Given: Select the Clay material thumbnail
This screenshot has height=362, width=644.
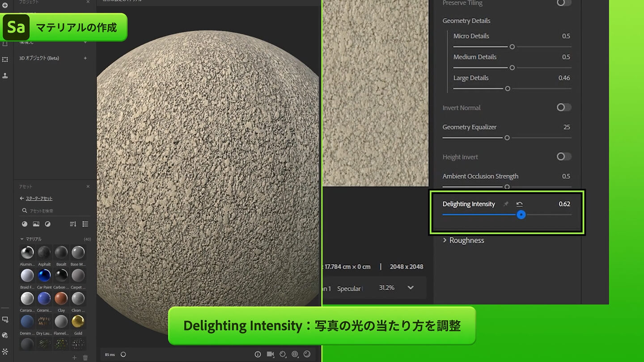Looking at the screenshot, I should click(61, 299).
